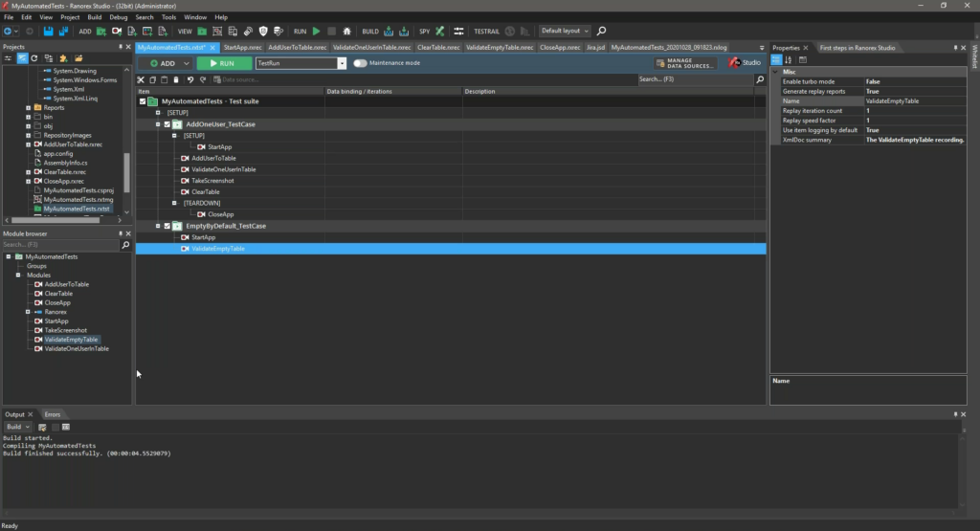Collapse the Modules node in Module browser
Screen dimensions: 980x531
tap(18, 275)
